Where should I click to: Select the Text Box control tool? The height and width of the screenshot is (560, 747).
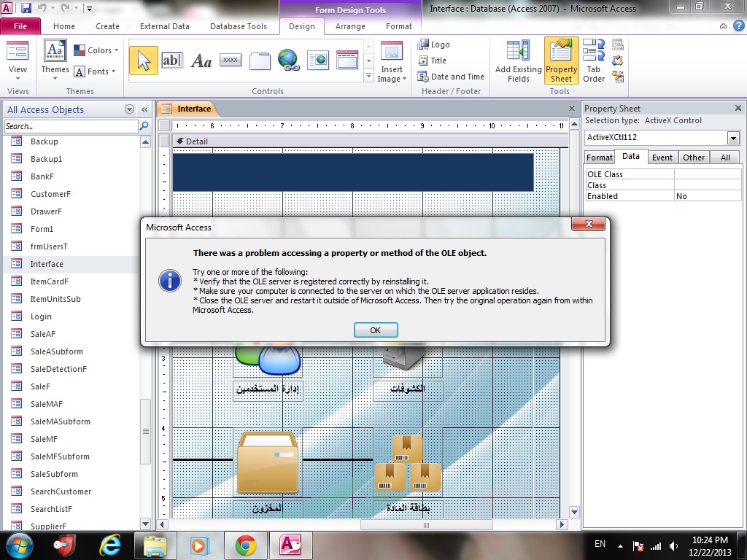point(171,61)
